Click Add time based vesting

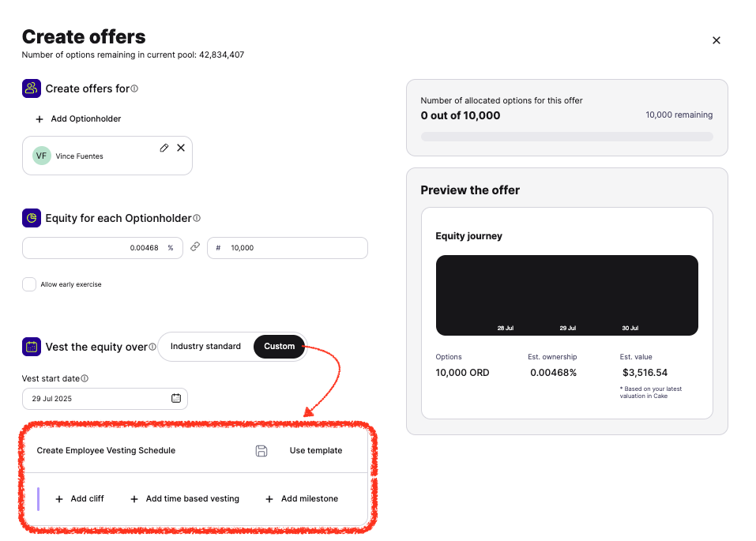(185, 498)
